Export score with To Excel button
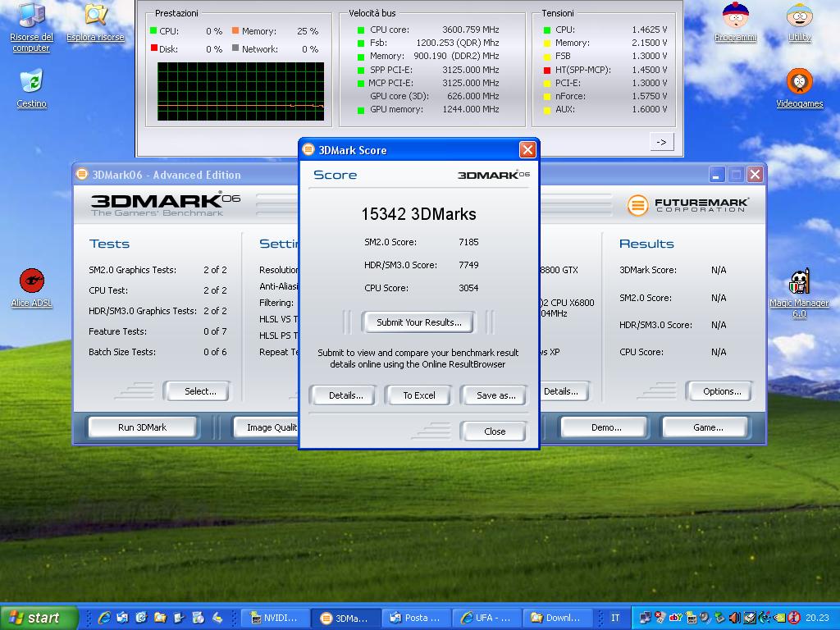The image size is (840, 630). pyautogui.click(x=419, y=395)
